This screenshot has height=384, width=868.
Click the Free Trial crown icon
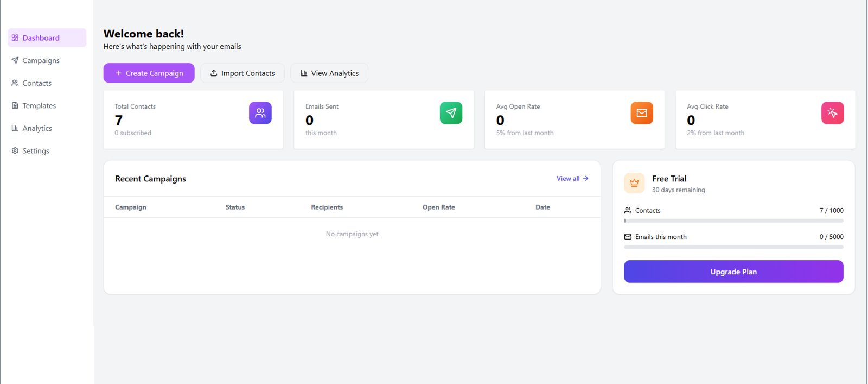[x=634, y=183]
